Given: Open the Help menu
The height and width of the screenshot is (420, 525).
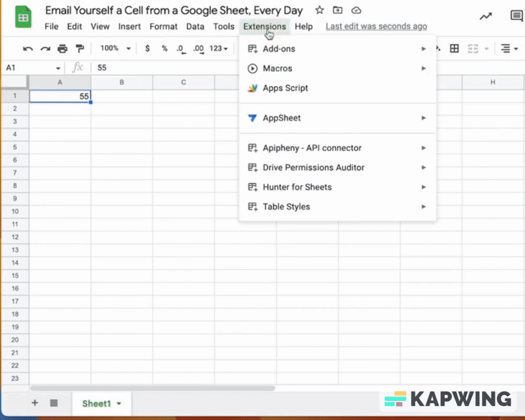Looking at the screenshot, I should pyautogui.click(x=304, y=27).
